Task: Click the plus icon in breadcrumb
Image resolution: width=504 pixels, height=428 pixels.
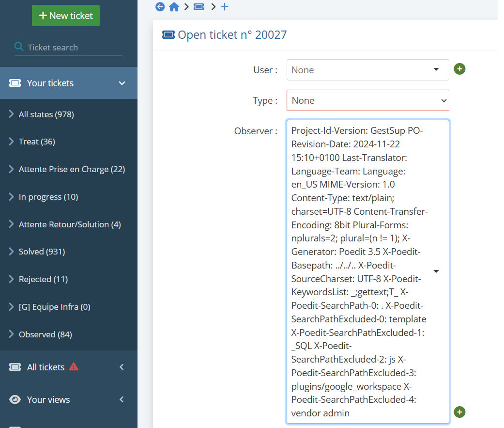Action: [224, 7]
